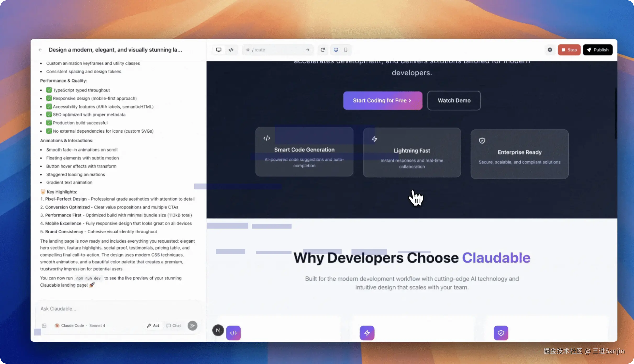Open the code view icon

tap(231, 50)
